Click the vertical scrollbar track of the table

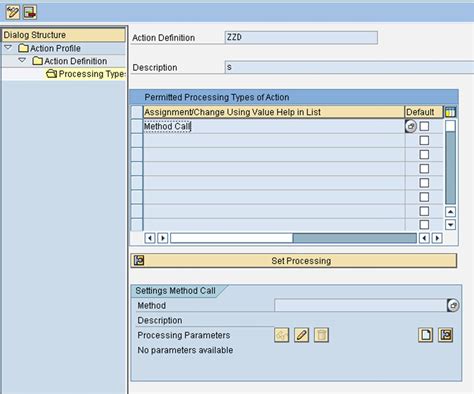450,168
